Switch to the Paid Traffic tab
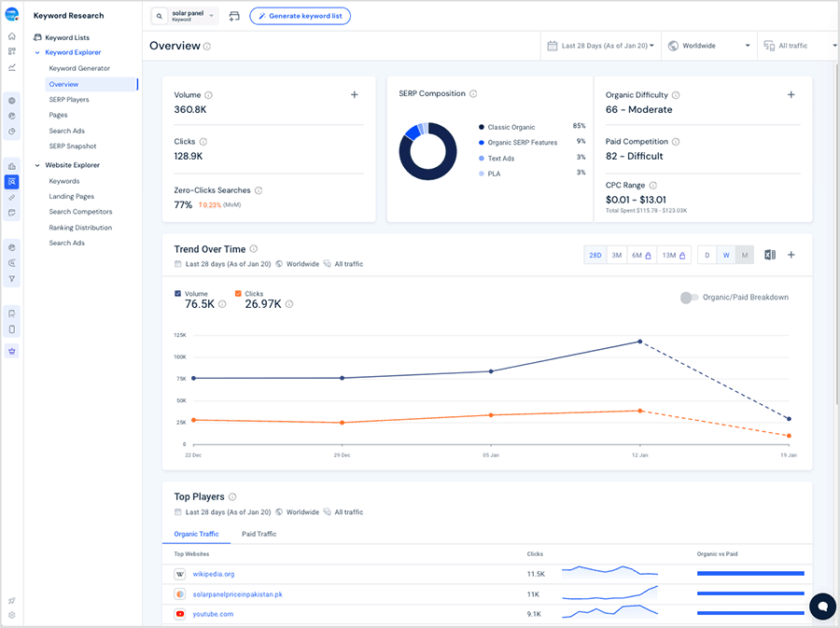The height and width of the screenshot is (628, 840). click(x=259, y=535)
